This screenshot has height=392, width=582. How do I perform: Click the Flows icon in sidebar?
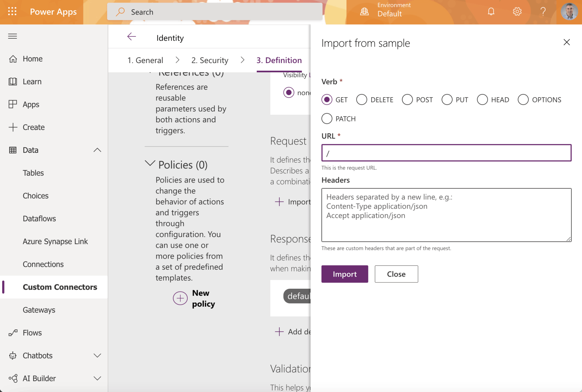13,333
